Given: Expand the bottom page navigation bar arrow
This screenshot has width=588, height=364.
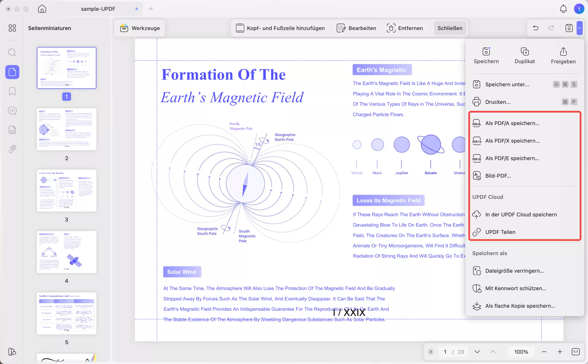Looking at the screenshot, I should (x=431, y=352).
